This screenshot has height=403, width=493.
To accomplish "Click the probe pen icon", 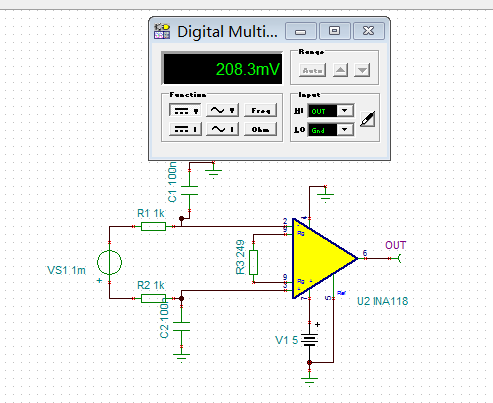I will pyautogui.click(x=368, y=119).
